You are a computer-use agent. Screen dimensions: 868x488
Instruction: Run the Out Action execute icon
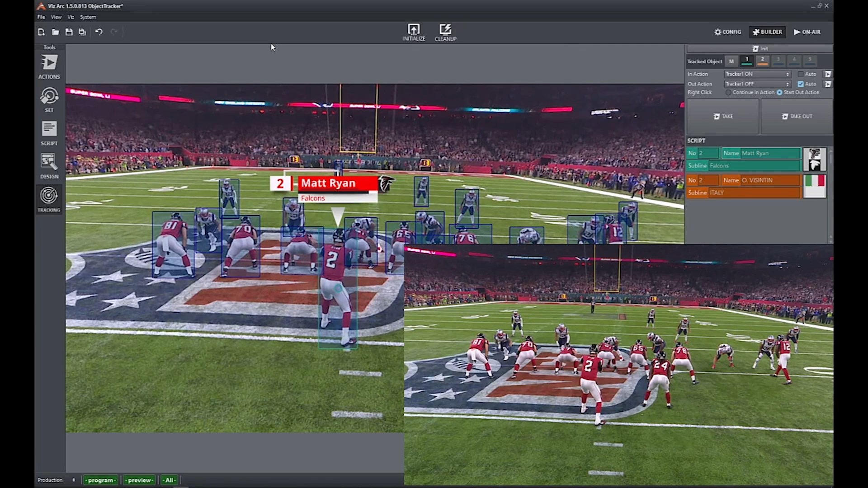(828, 84)
